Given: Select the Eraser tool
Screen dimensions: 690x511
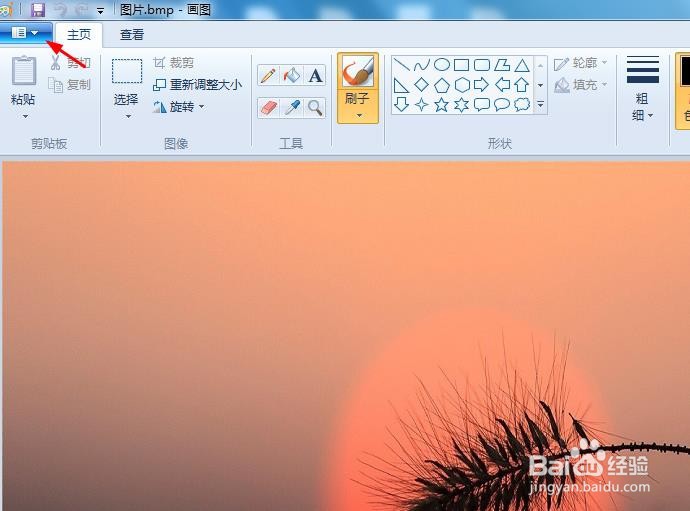Looking at the screenshot, I should pyautogui.click(x=268, y=108).
